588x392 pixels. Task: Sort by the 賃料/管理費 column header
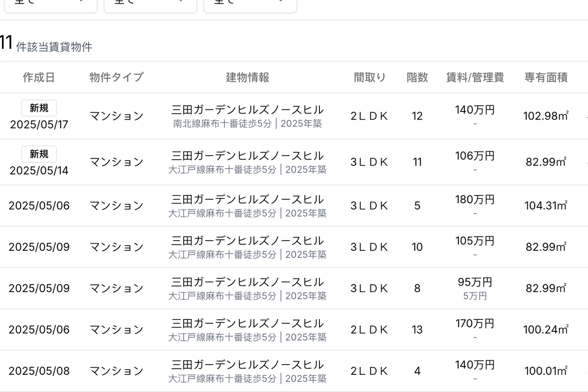pyautogui.click(x=473, y=77)
